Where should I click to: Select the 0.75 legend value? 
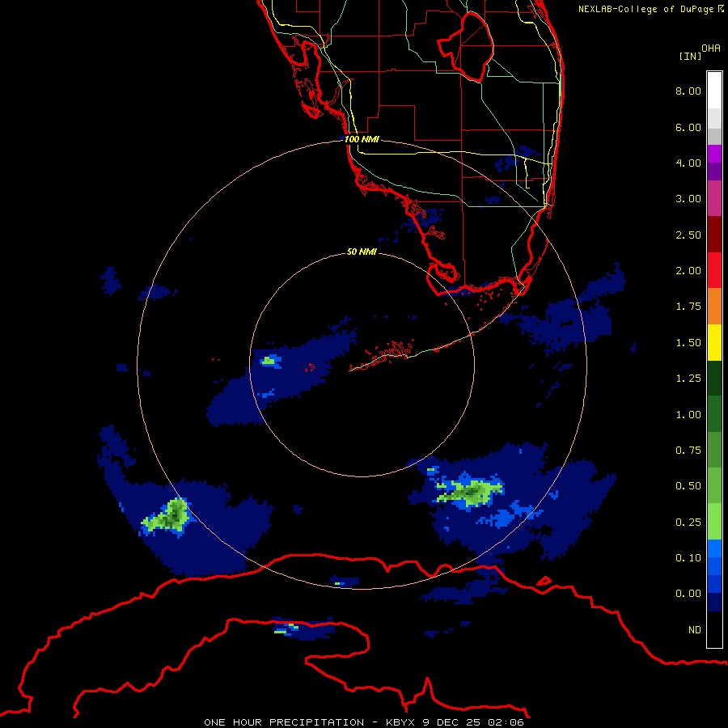coord(688,451)
